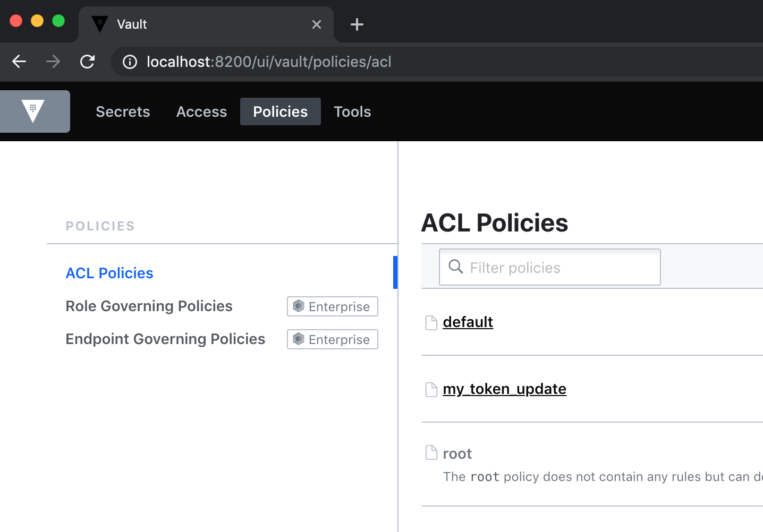
Task: Click the file icon beside my_token_update
Action: click(x=431, y=389)
